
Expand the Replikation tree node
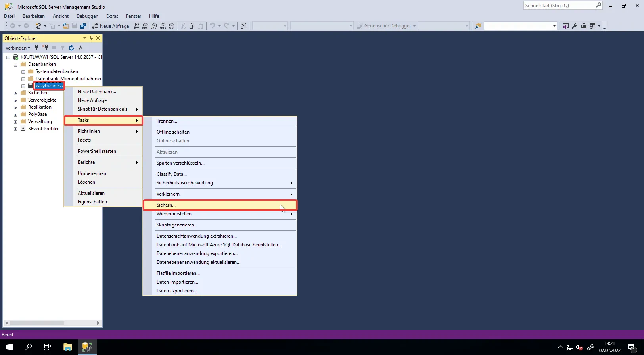(15, 107)
